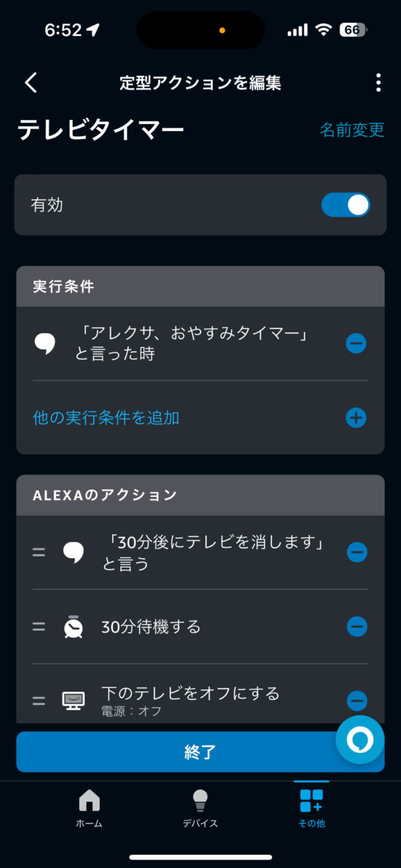Image resolution: width=401 pixels, height=868 pixels.
Task: Tap the drag handle on the TV off action
Action: point(38,700)
